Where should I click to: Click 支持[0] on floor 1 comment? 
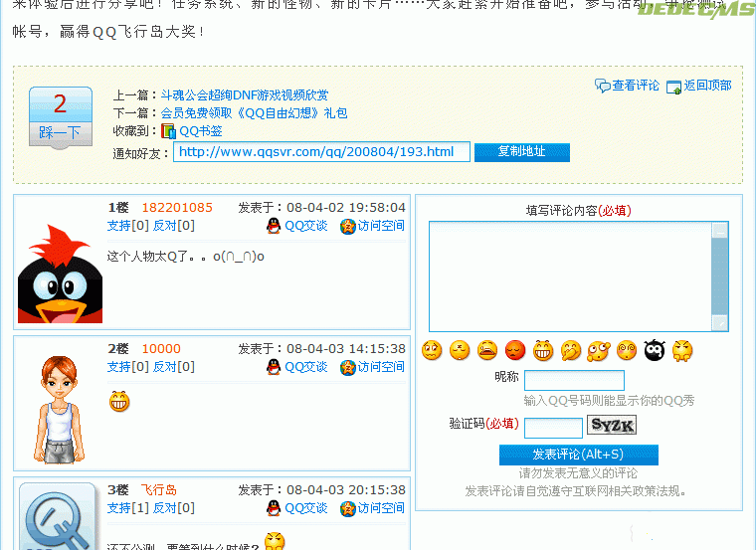tap(127, 226)
